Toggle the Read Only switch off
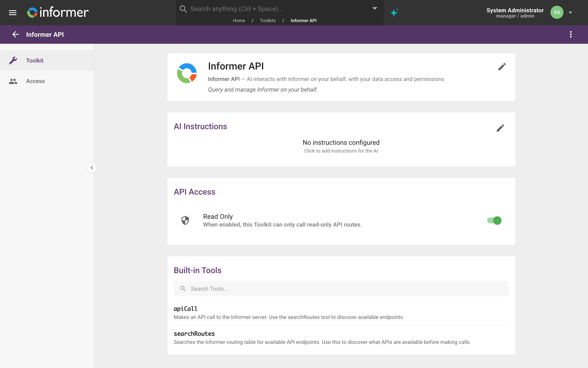 pyautogui.click(x=494, y=220)
